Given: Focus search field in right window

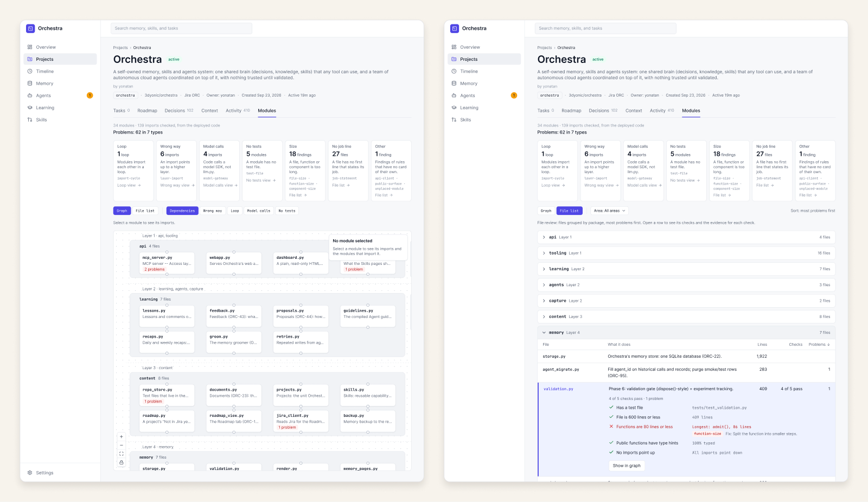Looking at the screenshot, I should point(606,28).
